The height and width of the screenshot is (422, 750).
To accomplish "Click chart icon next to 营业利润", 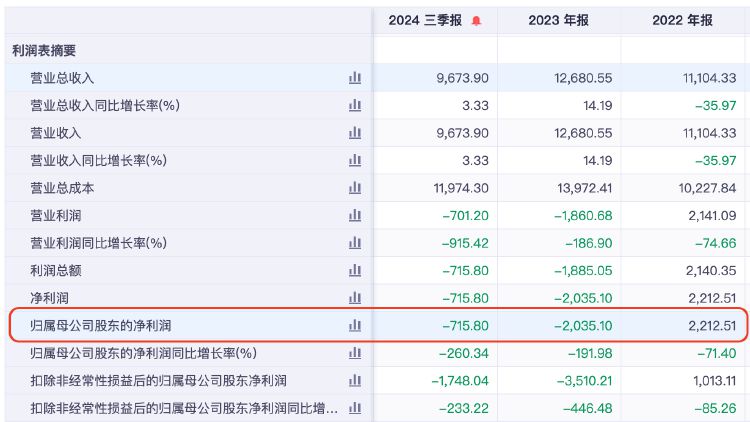I will (x=355, y=215).
